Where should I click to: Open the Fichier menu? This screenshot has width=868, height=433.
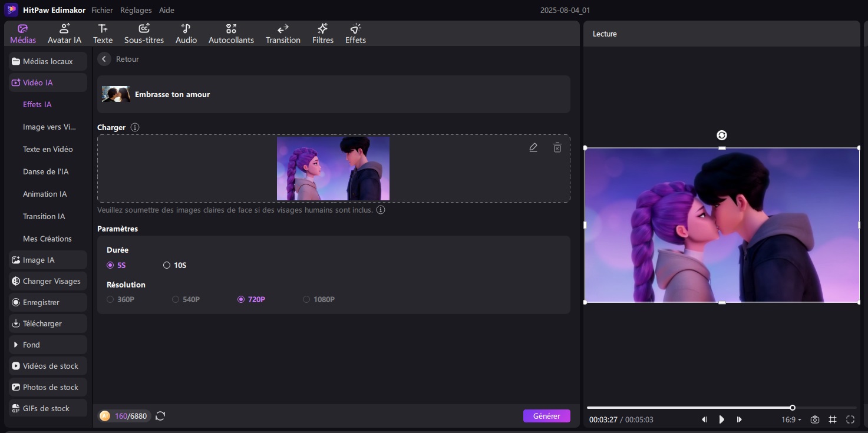[102, 10]
